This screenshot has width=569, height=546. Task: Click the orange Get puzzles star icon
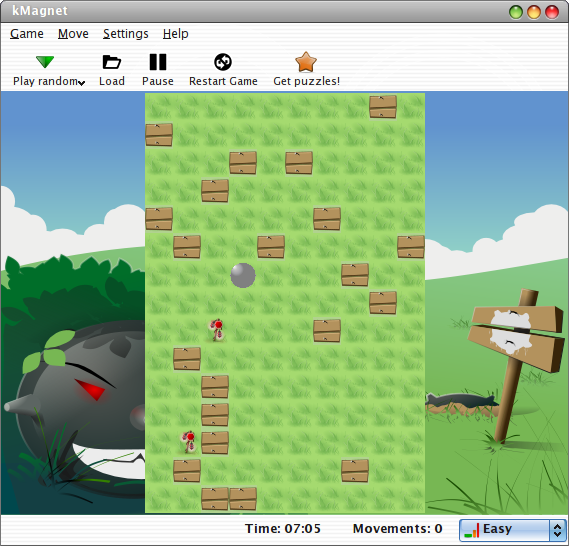click(x=306, y=62)
